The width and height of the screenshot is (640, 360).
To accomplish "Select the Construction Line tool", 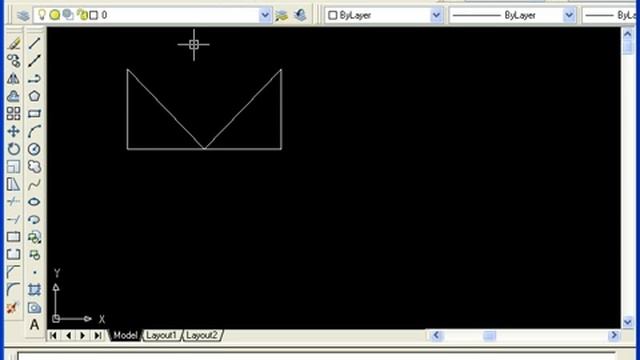I will point(34,61).
